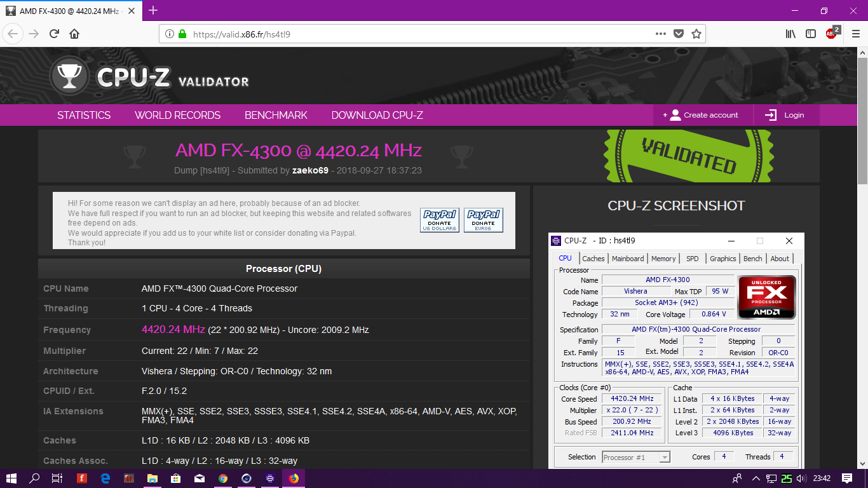The image size is (868, 488).
Task: Open Microsoft Store from the taskbar
Action: [x=176, y=478]
